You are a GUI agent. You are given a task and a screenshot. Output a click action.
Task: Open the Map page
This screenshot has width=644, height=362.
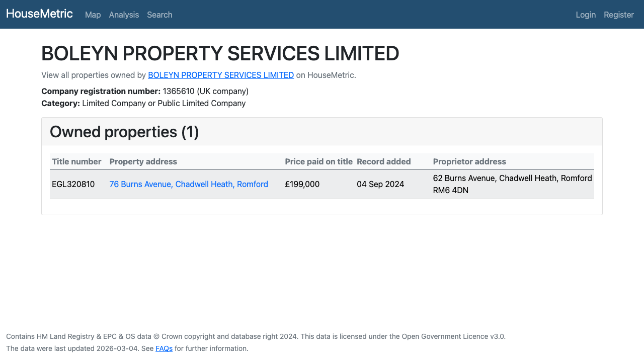[93, 15]
